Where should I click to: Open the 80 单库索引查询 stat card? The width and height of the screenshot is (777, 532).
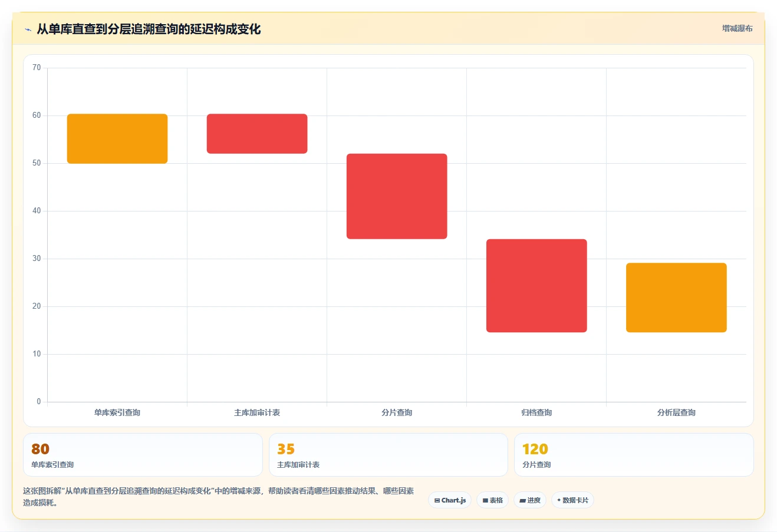(143, 455)
